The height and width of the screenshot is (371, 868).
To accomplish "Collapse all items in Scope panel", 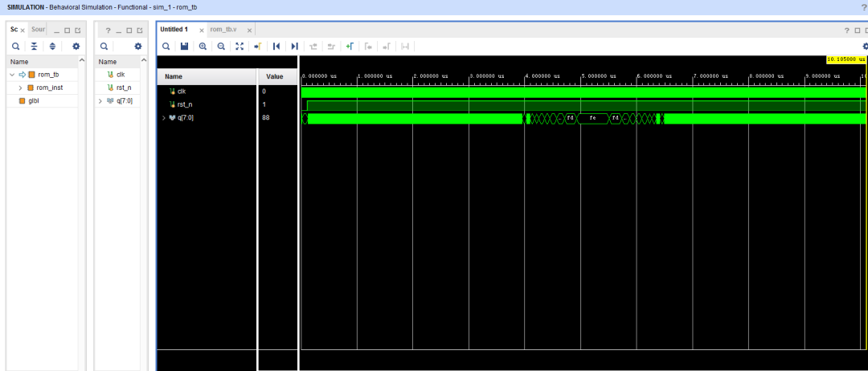I will [35, 47].
